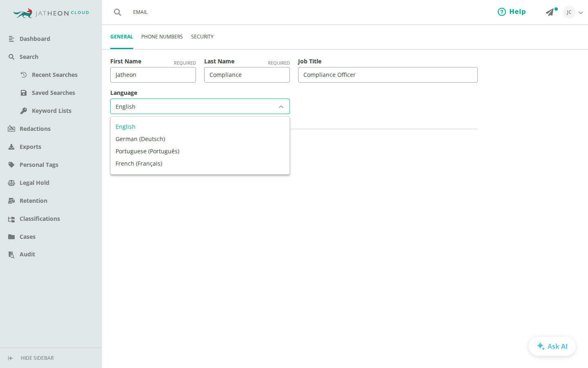588x368 pixels.
Task: Click into the First Name field
Action: [x=153, y=75]
